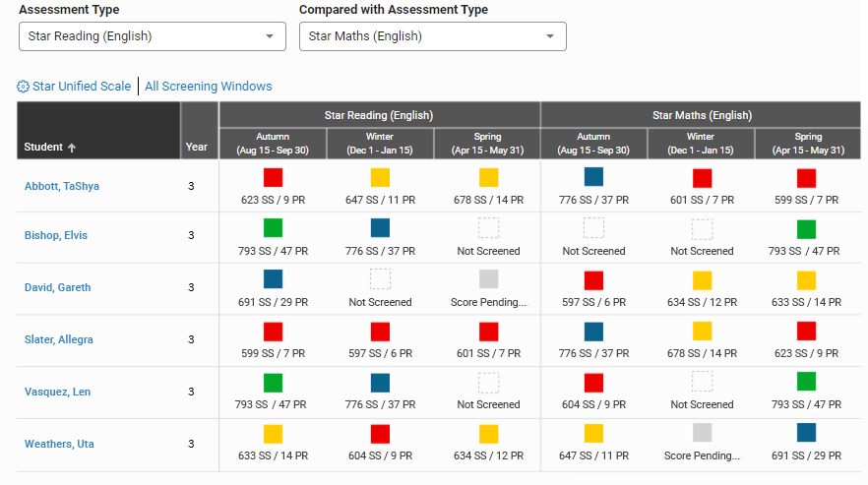
Task: Click Slater's red Reading Autumn swatch
Action: click(273, 332)
